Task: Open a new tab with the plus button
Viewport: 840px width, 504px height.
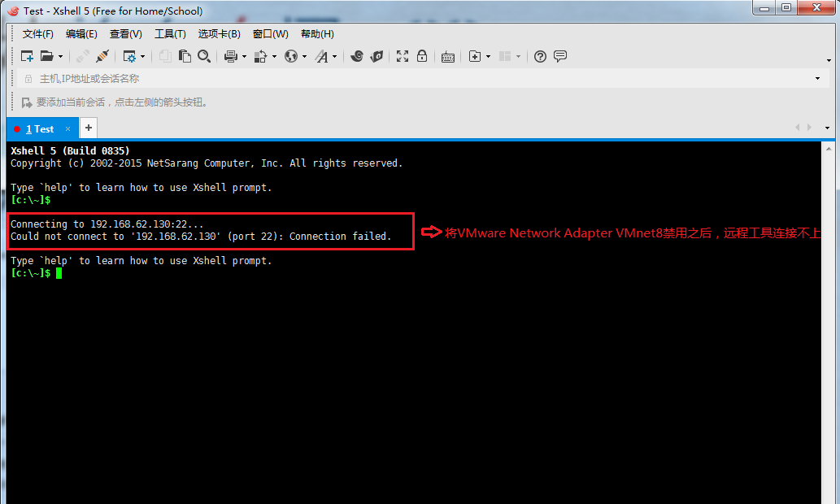Action: click(x=88, y=128)
